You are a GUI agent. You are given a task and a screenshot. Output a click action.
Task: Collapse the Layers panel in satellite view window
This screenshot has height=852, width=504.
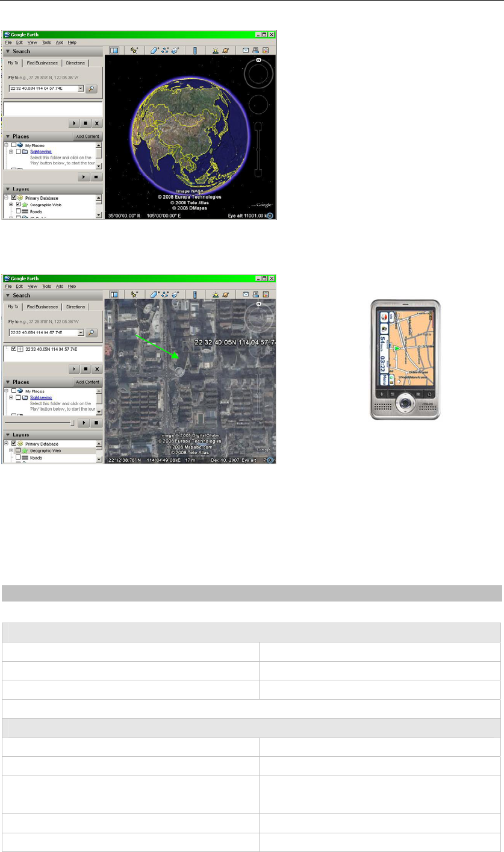click(x=8, y=435)
